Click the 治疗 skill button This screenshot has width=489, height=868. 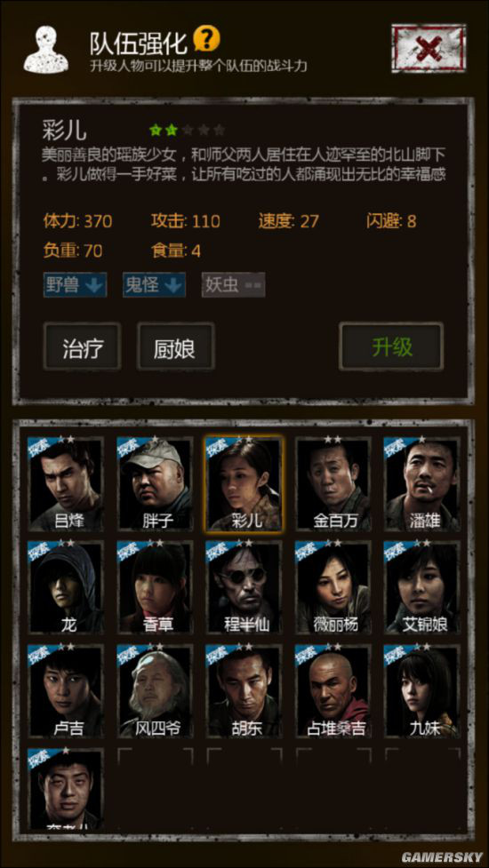pos(82,346)
